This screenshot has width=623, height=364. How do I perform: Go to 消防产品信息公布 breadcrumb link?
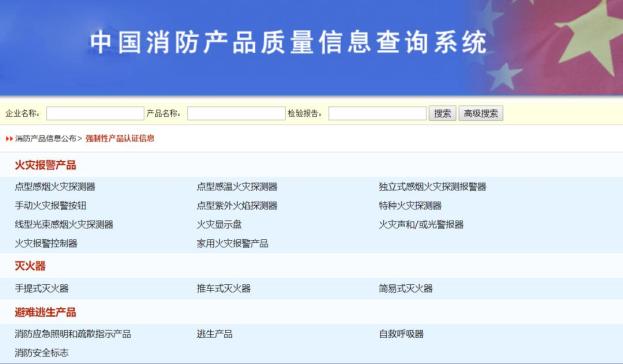(46, 139)
